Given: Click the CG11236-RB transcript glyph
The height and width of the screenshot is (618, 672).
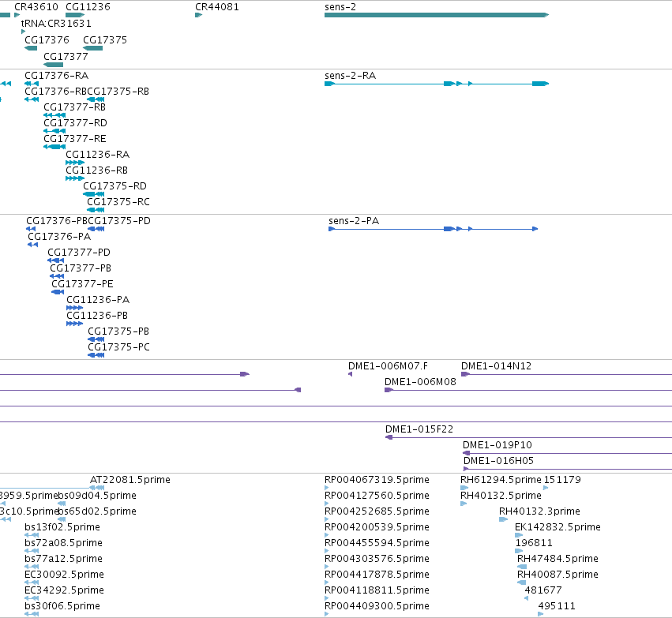Looking at the screenshot, I should (75, 178).
